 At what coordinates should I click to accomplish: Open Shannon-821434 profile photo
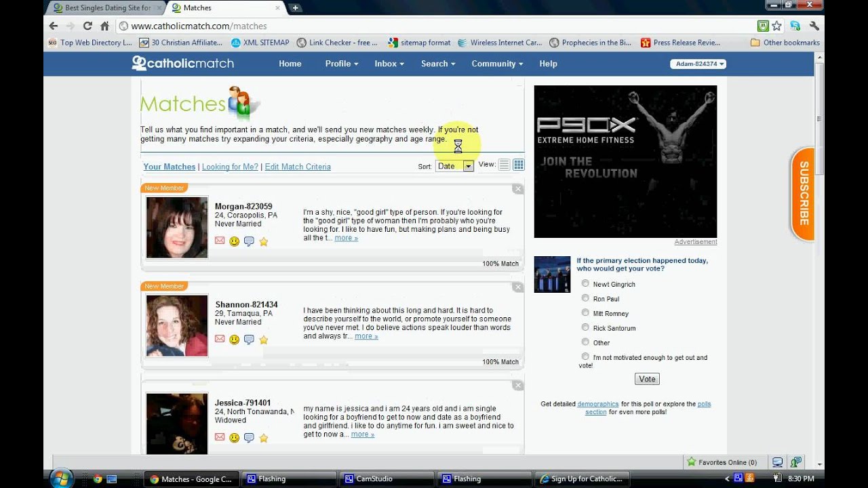point(177,325)
